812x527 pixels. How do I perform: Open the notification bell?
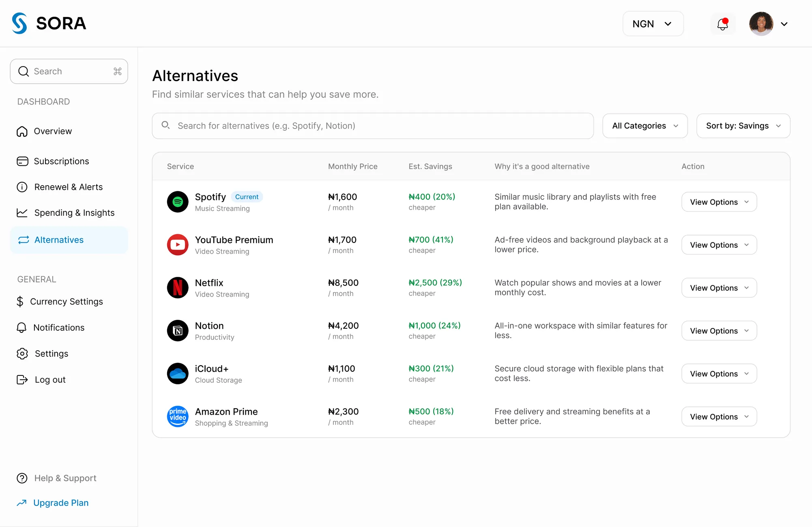click(723, 24)
